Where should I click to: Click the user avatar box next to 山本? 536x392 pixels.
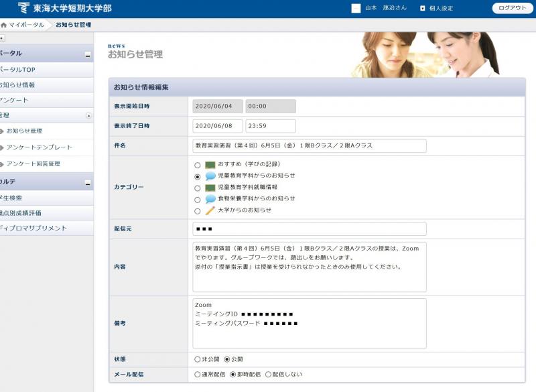(x=356, y=8)
